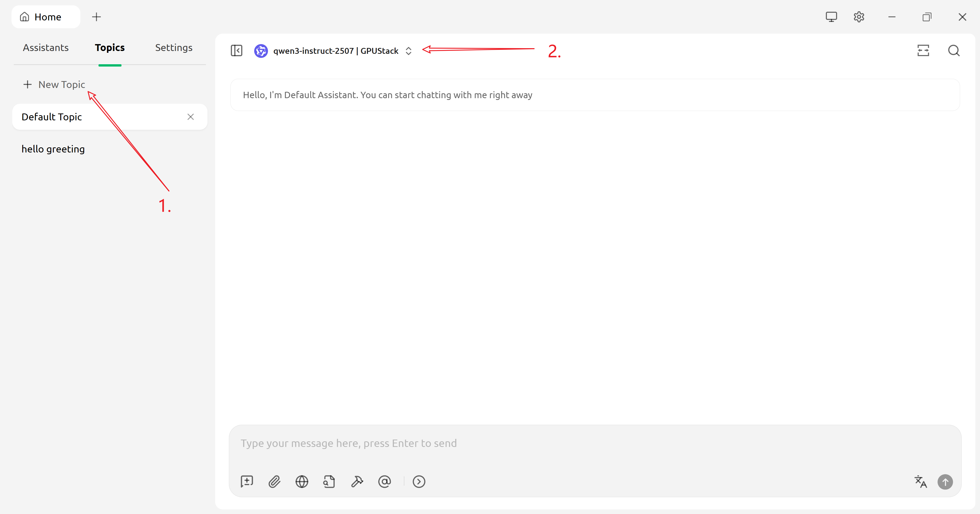This screenshot has height=514, width=980.
Task: Switch to the Assistants tab
Action: pyautogui.click(x=46, y=47)
